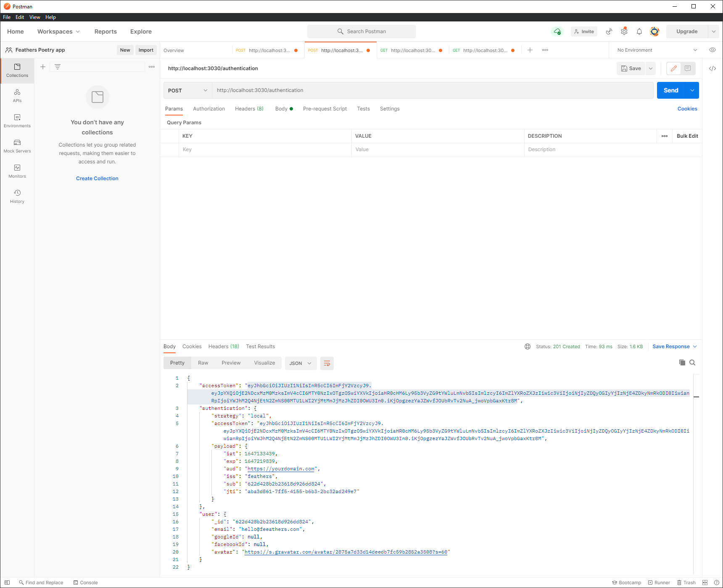Open the Tests tab

pos(364,109)
